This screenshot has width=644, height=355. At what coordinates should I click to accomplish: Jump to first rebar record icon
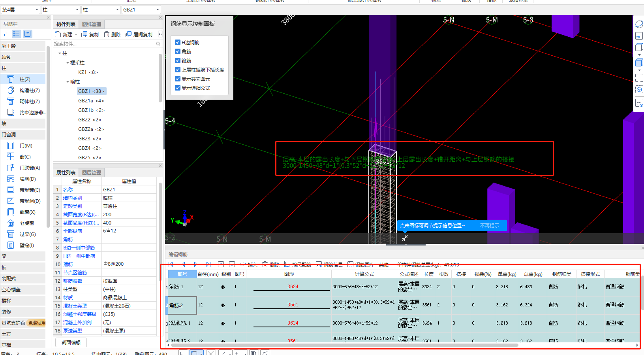[171, 264]
